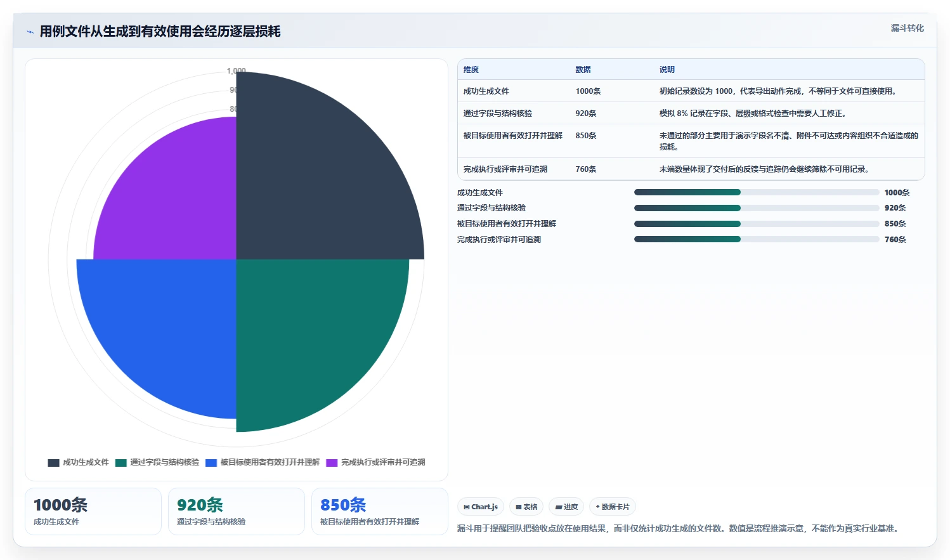Select the 进度 tag
The height and width of the screenshot is (560, 950).
pos(566,507)
